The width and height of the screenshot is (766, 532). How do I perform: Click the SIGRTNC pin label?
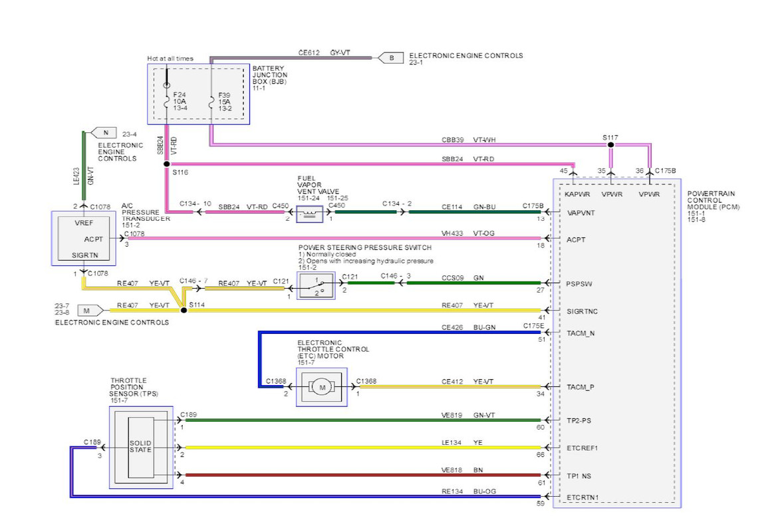point(582,311)
